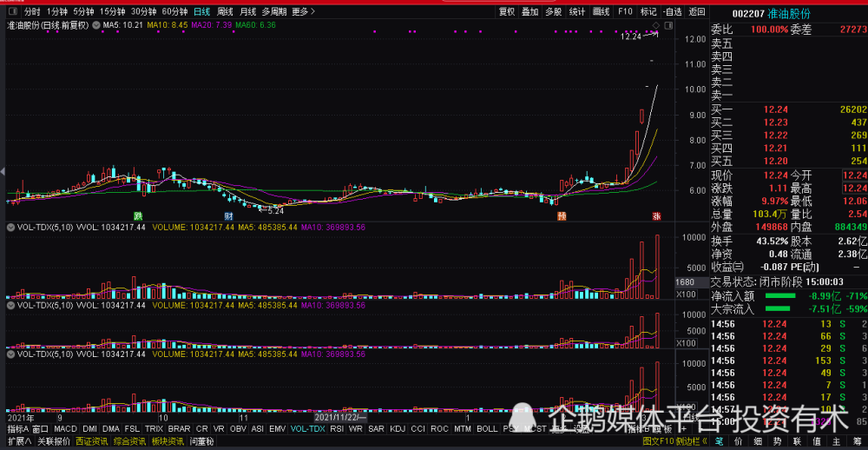Screen dimensions: 868x450
Task: Click the red 涨 marker on the chart
Action: [656, 215]
